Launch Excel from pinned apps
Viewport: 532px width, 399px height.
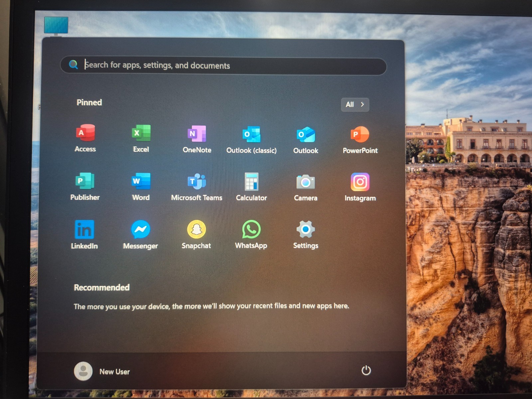tap(141, 138)
